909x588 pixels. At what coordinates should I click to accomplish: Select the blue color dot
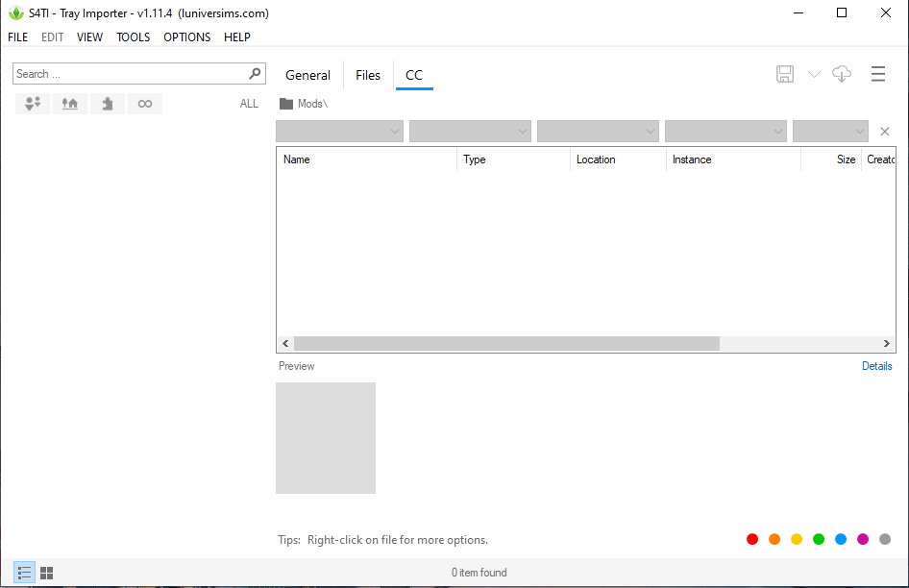pos(841,539)
